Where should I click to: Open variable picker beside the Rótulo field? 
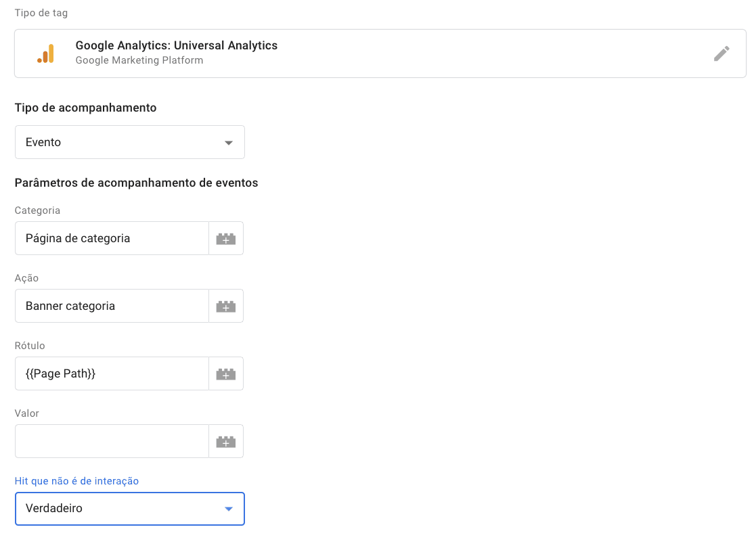225,373
